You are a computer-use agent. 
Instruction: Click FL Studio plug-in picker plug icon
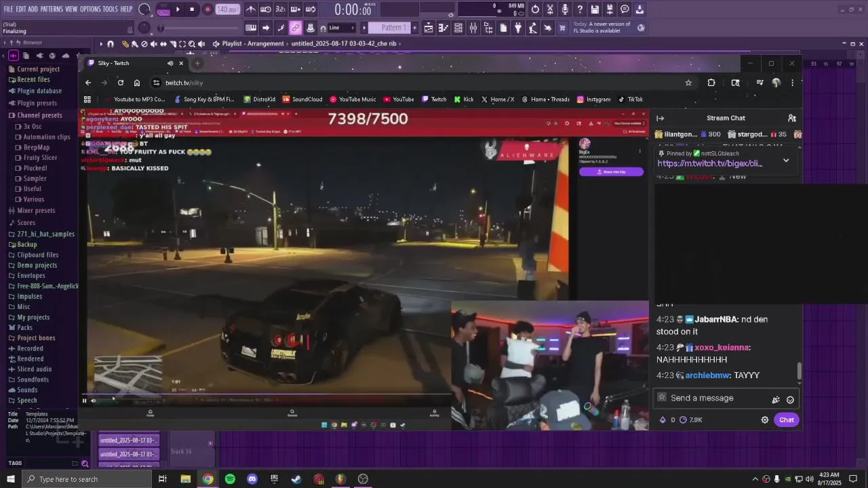tap(517, 28)
